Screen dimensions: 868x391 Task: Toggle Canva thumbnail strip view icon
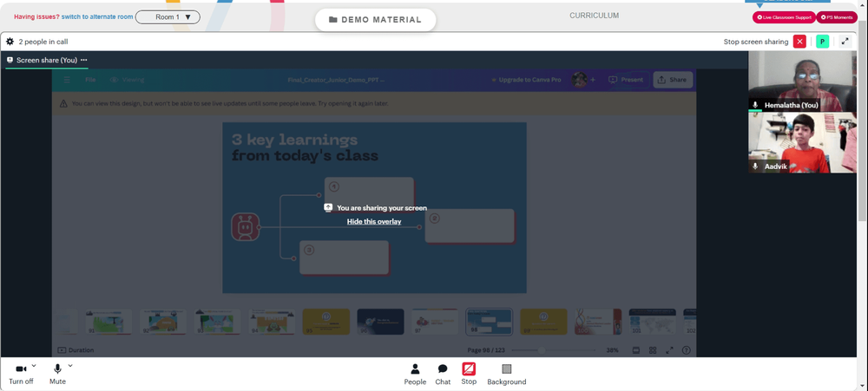tap(636, 350)
